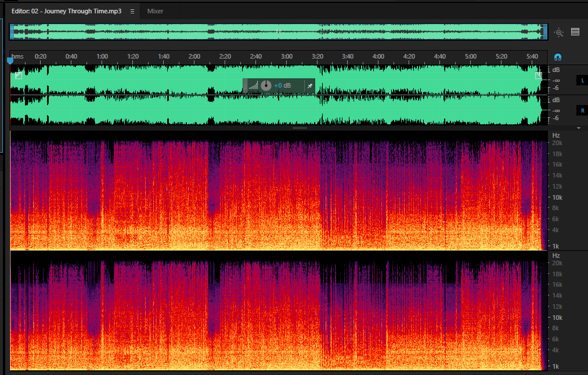This screenshot has width=588, height=375.
Task: Click the fade in handle on waveform
Action: (x=19, y=75)
